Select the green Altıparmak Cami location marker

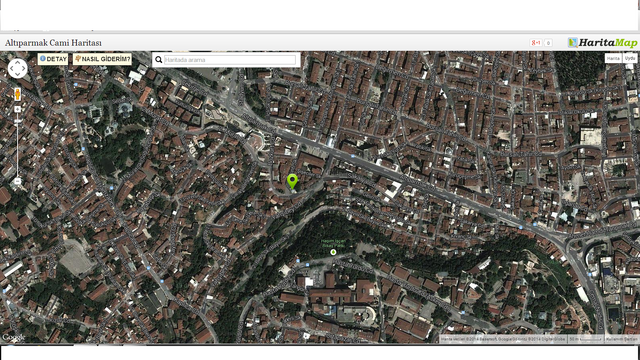click(x=292, y=182)
